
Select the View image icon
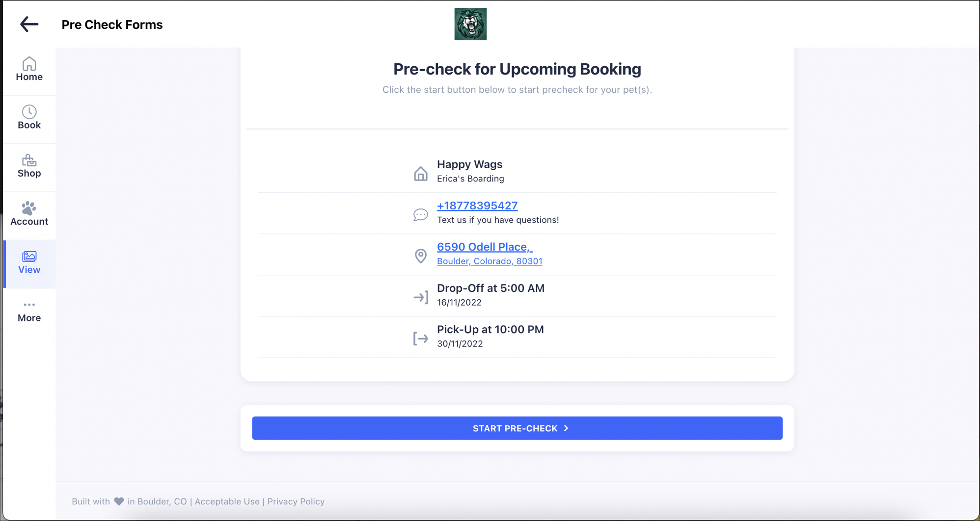pos(29,256)
